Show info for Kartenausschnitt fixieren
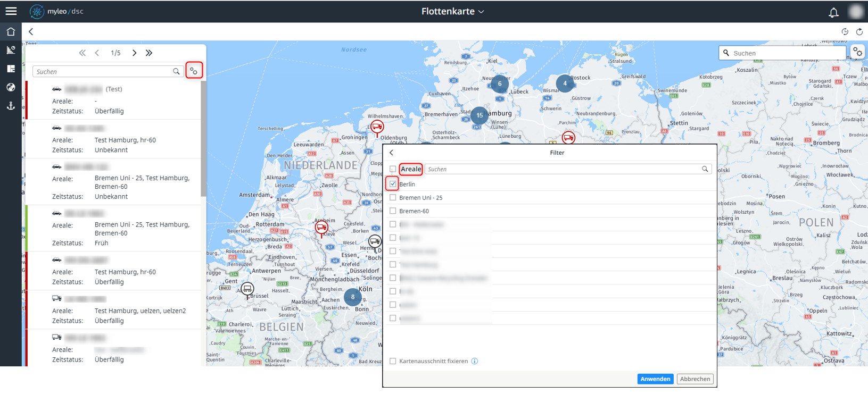868x394 pixels. [x=475, y=361]
